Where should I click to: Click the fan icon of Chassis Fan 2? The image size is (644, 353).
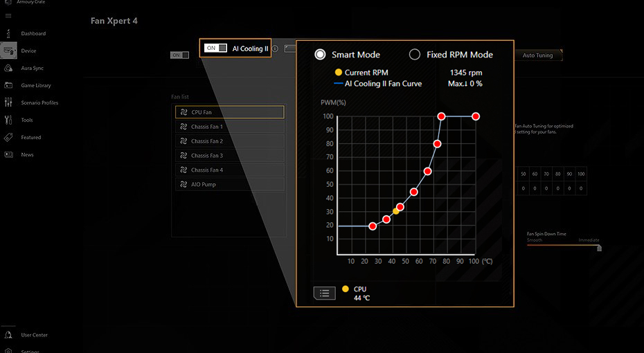(x=184, y=141)
